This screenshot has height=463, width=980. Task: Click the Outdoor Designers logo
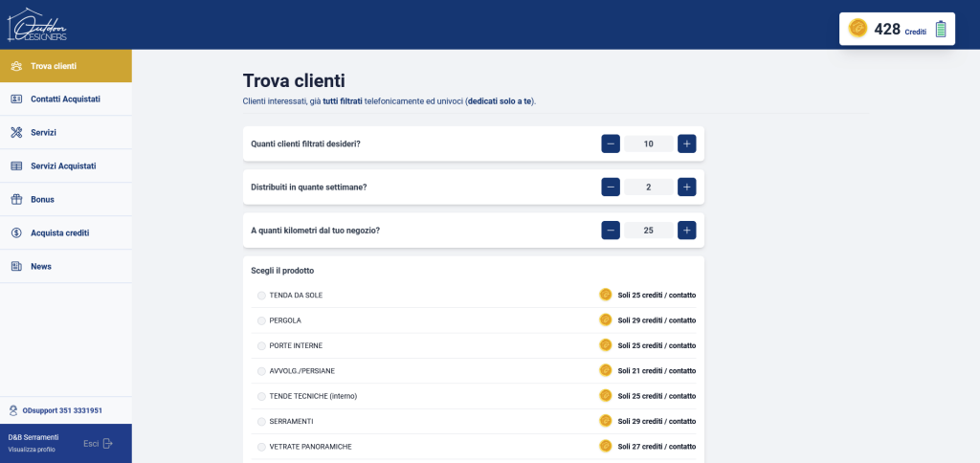tap(37, 25)
